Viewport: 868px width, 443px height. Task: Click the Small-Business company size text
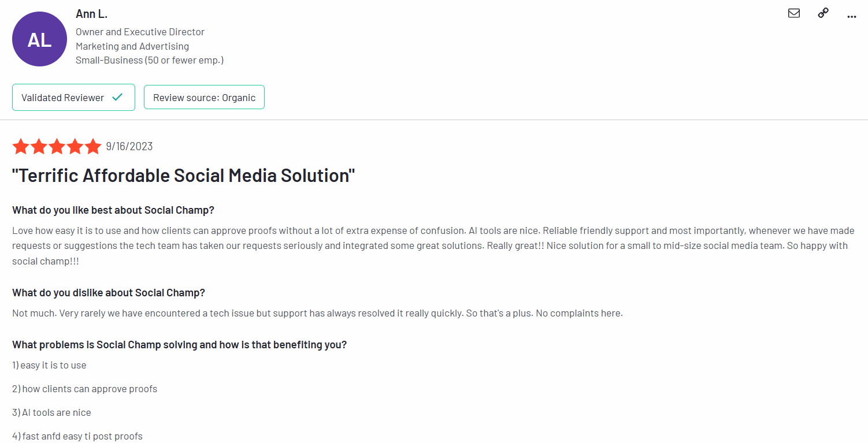tap(150, 60)
